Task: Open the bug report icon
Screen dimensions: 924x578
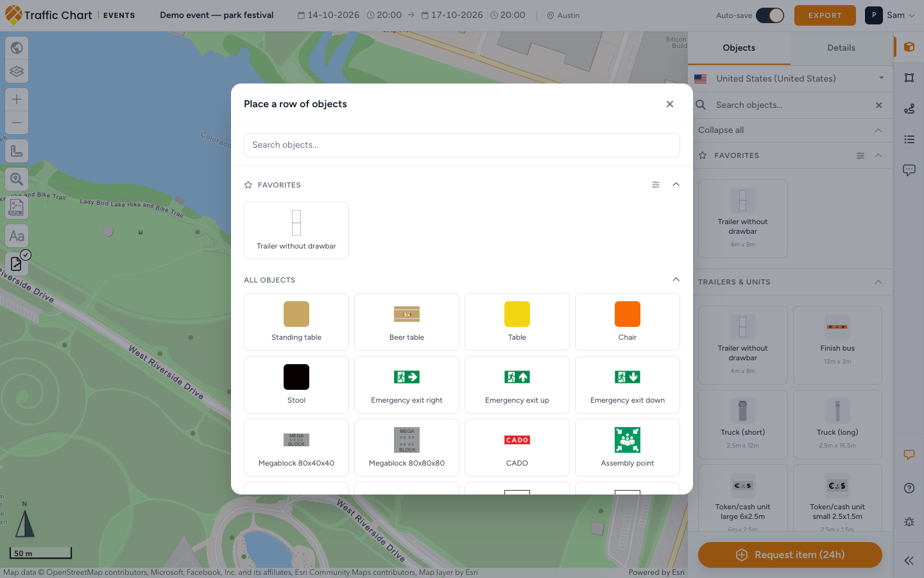Action: [909, 521]
